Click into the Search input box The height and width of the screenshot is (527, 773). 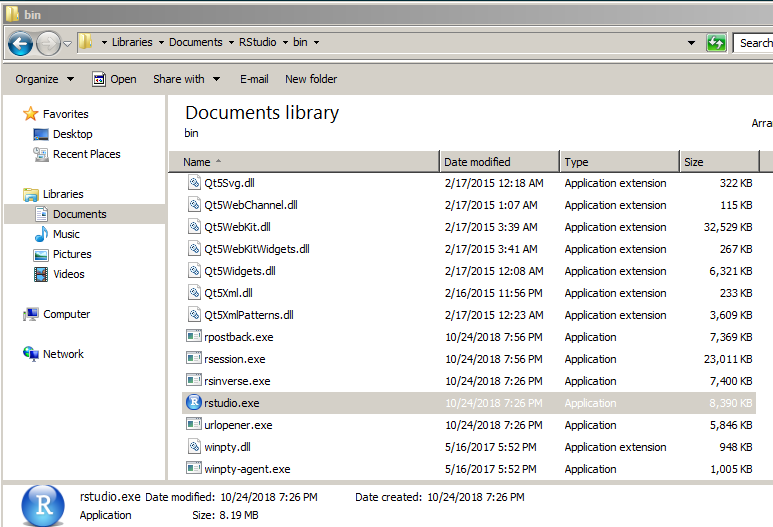(x=753, y=43)
